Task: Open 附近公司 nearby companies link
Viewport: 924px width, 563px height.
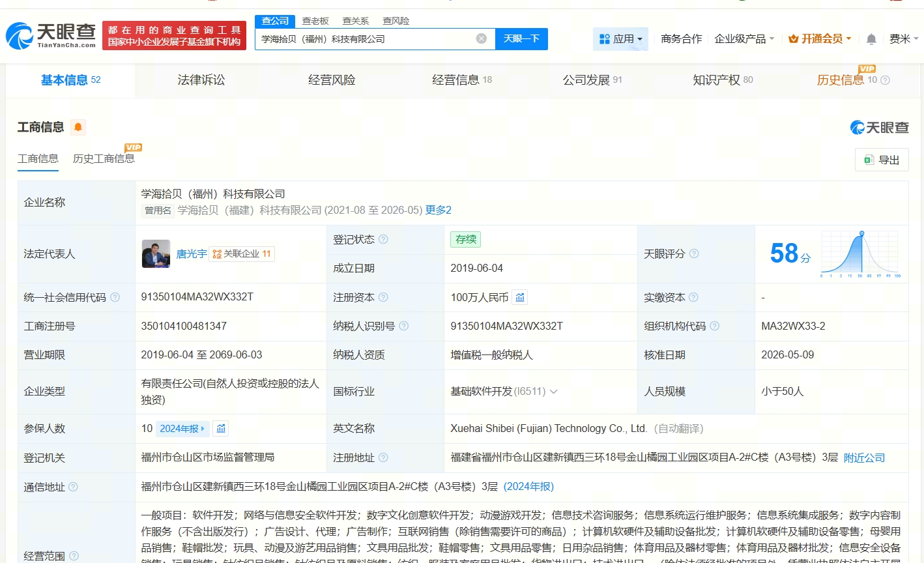Action: tap(864, 457)
